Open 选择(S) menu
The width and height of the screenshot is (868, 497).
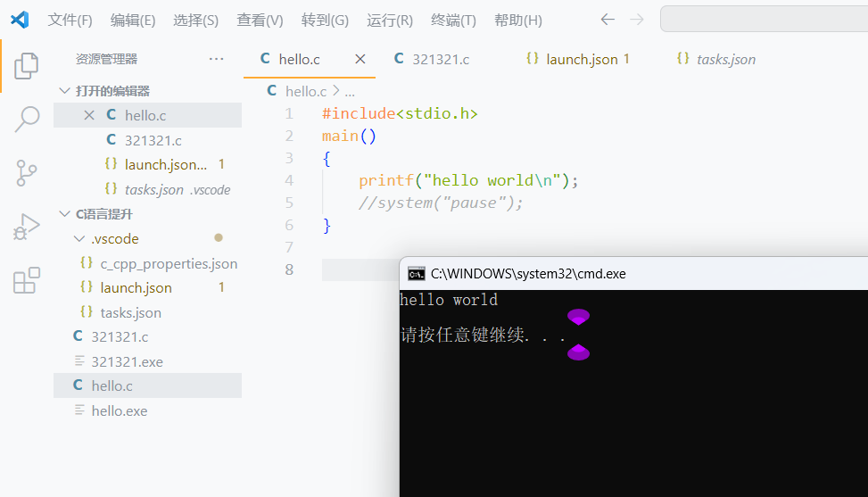tap(196, 21)
